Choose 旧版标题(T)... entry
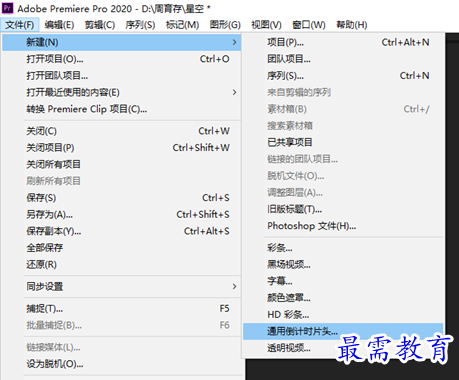 (x=343, y=209)
